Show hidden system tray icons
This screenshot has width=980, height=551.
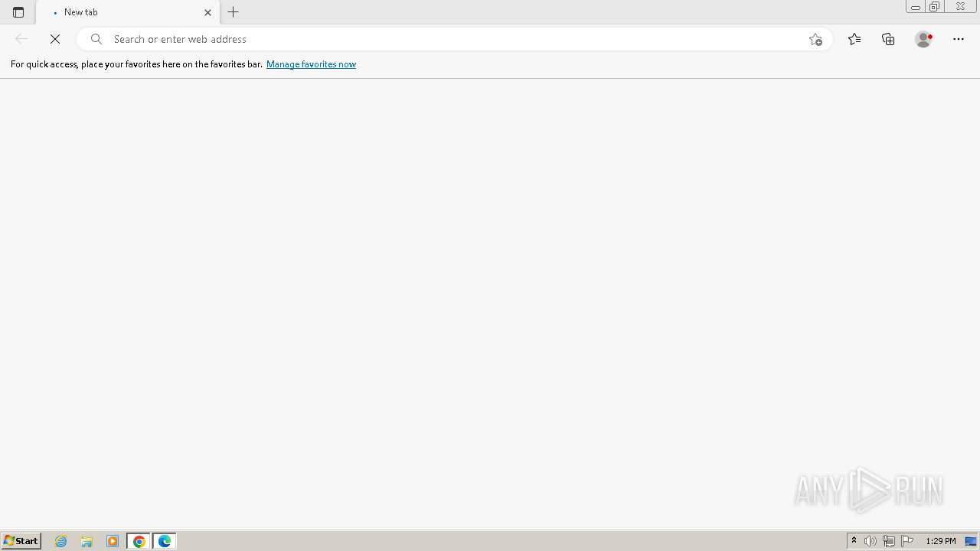point(854,541)
